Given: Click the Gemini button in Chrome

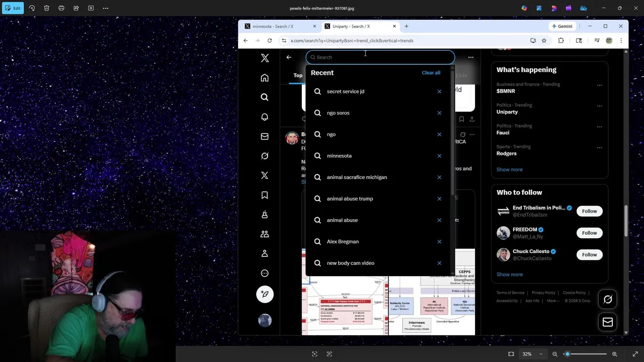Looking at the screenshot, I should 562,26.
